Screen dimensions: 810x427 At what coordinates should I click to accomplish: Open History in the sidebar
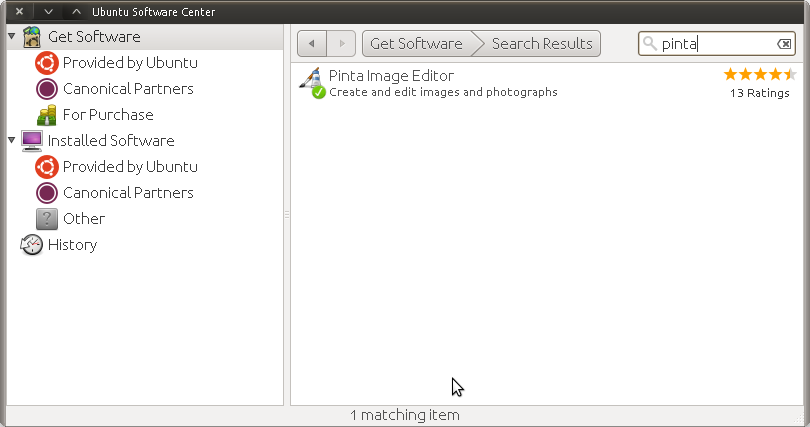pyautogui.click(x=72, y=245)
